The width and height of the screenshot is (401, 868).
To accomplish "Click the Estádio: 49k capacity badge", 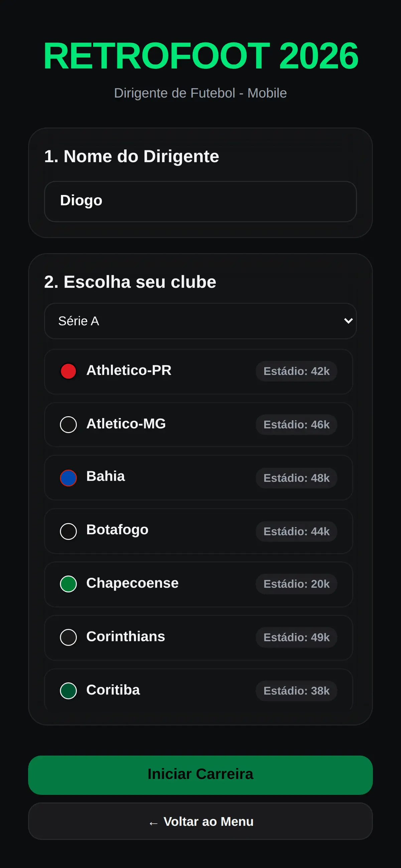I will 296,637.
